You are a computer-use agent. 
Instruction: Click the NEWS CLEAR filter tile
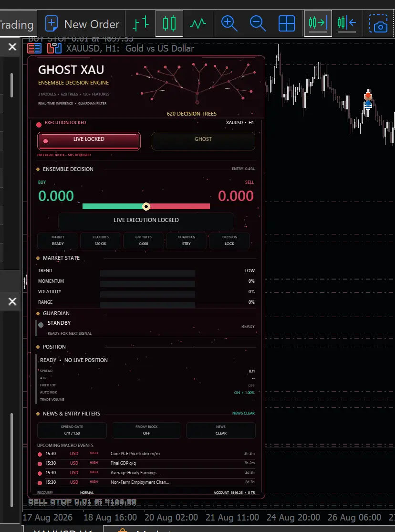[x=221, y=430]
